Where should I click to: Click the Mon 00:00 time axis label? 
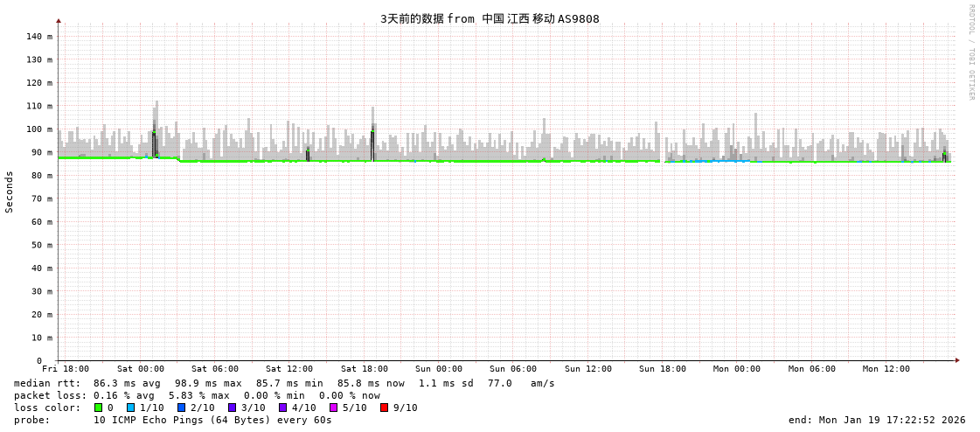pyautogui.click(x=737, y=369)
